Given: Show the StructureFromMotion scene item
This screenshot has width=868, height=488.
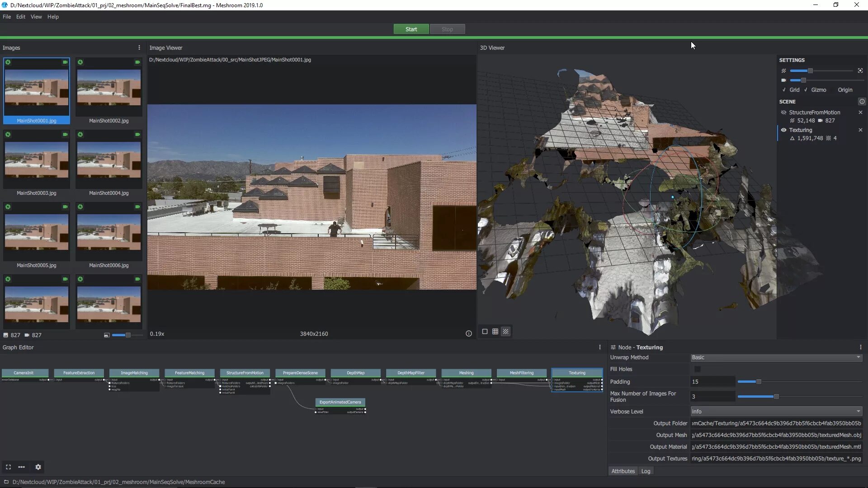Looking at the screenshot, I should tap(783, 113).
